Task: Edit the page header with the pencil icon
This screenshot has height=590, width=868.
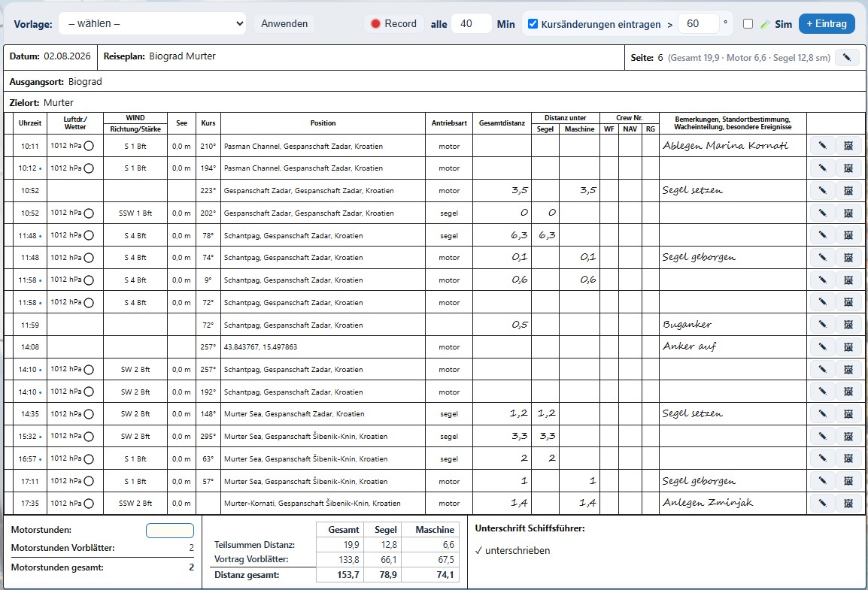Action: pos(847,57)
